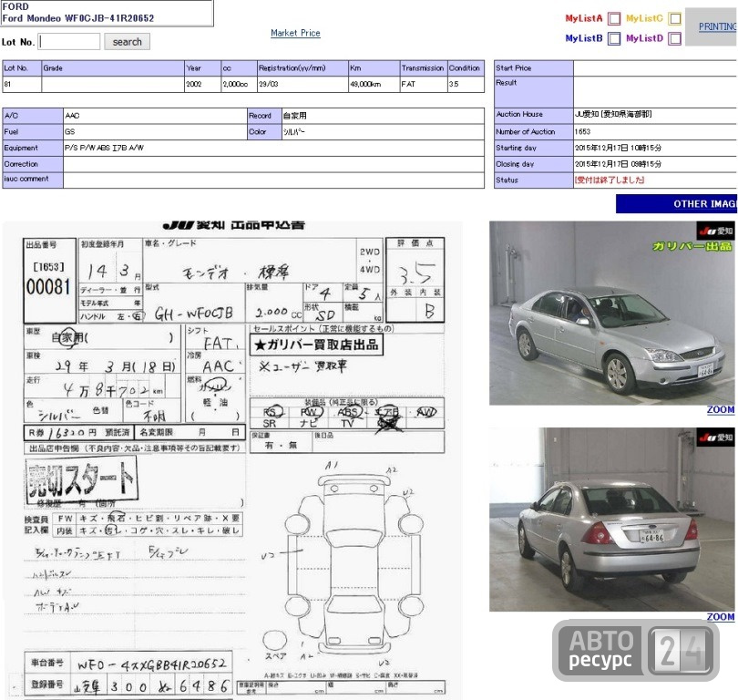Open the Market Price link
738x700 pixels.
295,33
